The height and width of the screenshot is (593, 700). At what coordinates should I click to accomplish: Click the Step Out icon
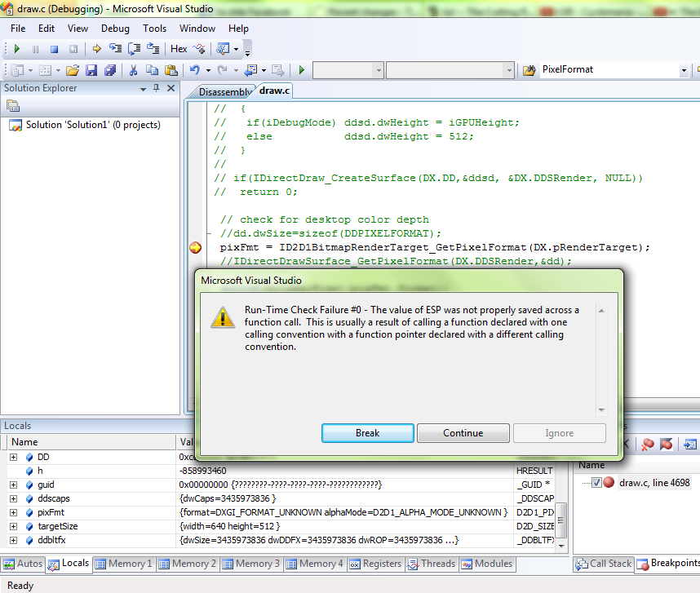153,48
